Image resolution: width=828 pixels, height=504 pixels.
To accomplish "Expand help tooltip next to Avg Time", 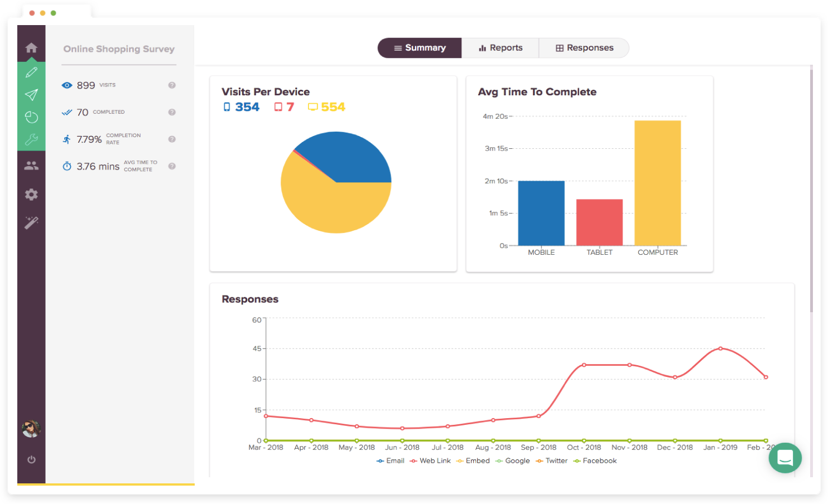I will [172, 166].
